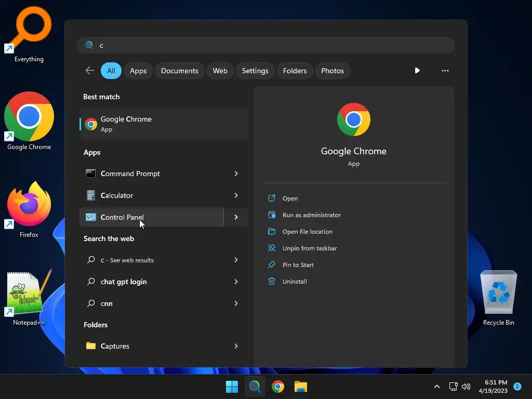This screenshot has width=532, height=399.
Task: Expand Control Panel details arrow
Action: (x=236, y=217)
